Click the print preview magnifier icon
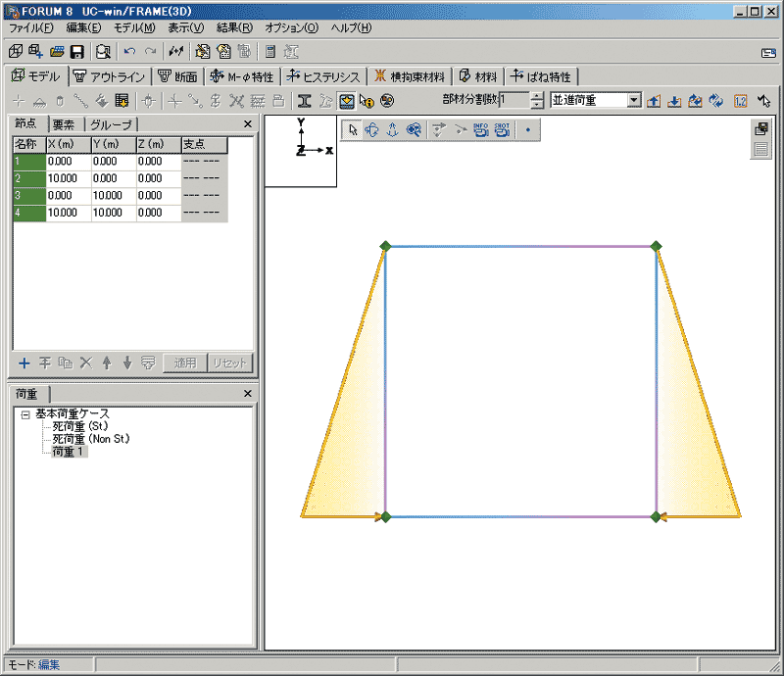Viewport: 784px width, 676px height. 103,51
